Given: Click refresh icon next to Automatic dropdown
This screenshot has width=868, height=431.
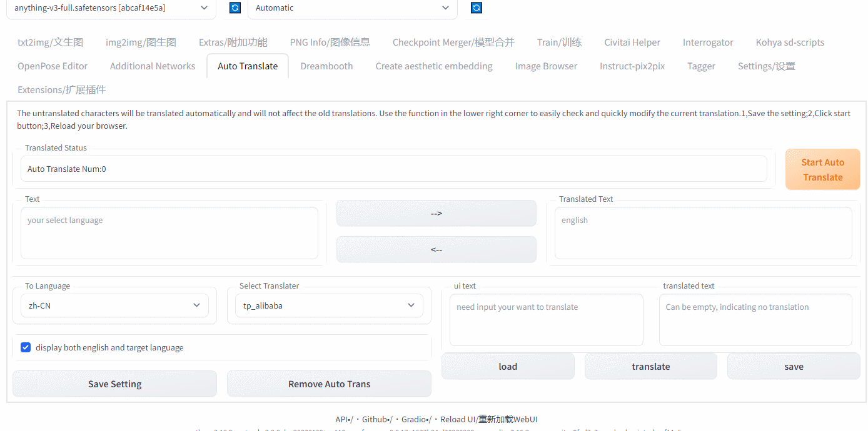Looking at the screenshot, I should coord(476,8).
